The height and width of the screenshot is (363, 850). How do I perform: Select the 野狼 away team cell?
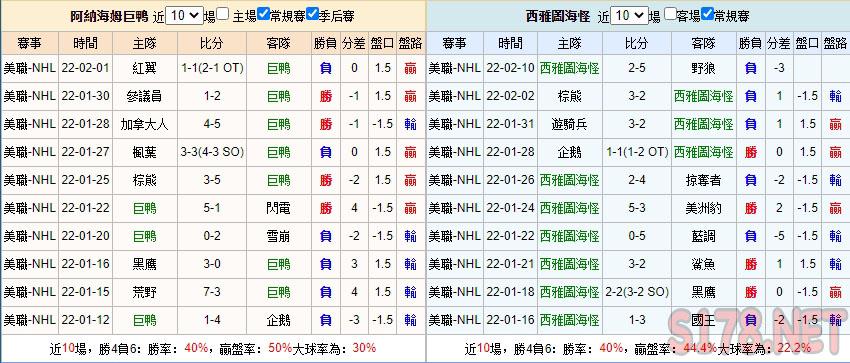704,68
